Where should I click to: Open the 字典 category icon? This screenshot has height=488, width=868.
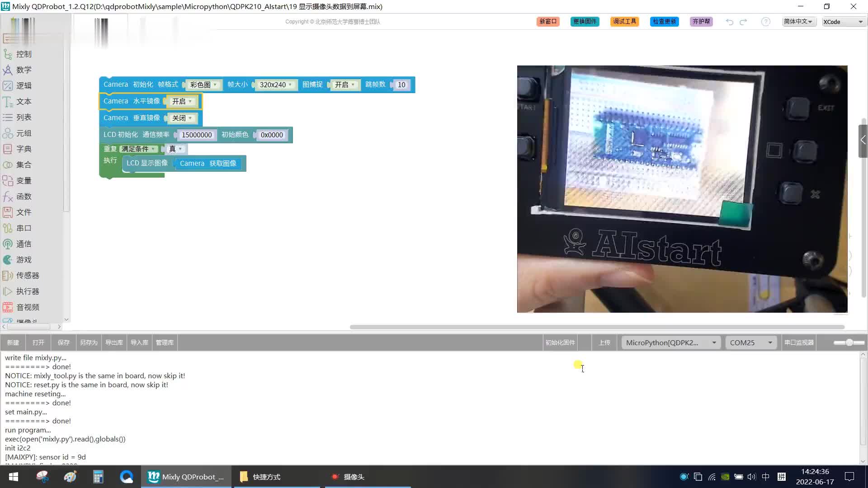tap(8, 149)
